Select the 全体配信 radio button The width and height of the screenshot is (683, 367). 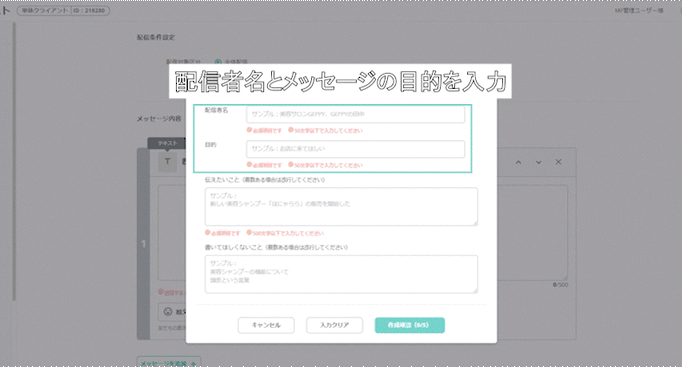(218, 62)
